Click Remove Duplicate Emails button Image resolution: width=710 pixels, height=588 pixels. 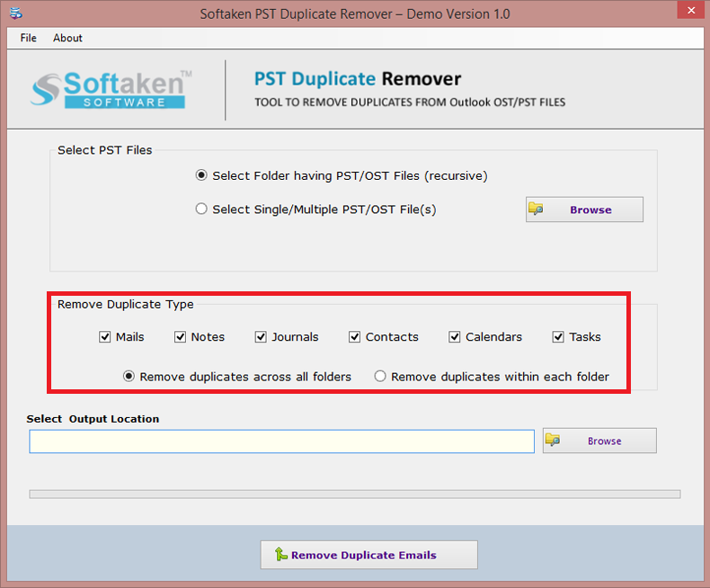point(368,555)
